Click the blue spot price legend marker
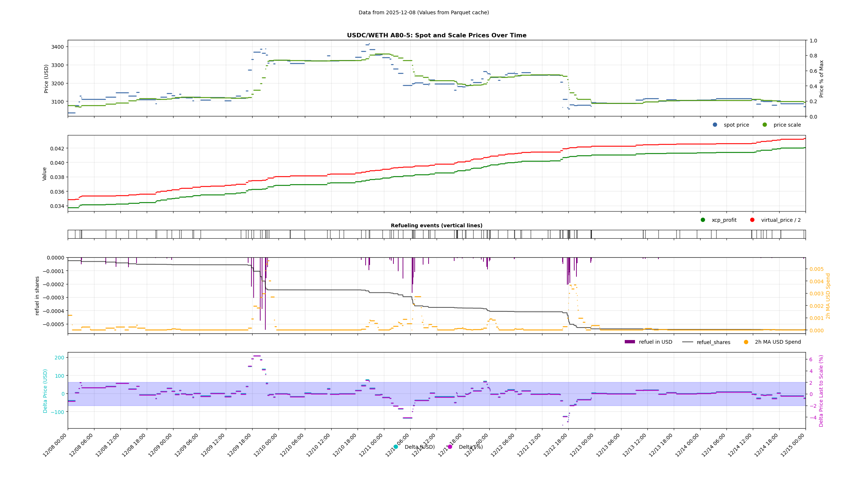 point(715,125)
